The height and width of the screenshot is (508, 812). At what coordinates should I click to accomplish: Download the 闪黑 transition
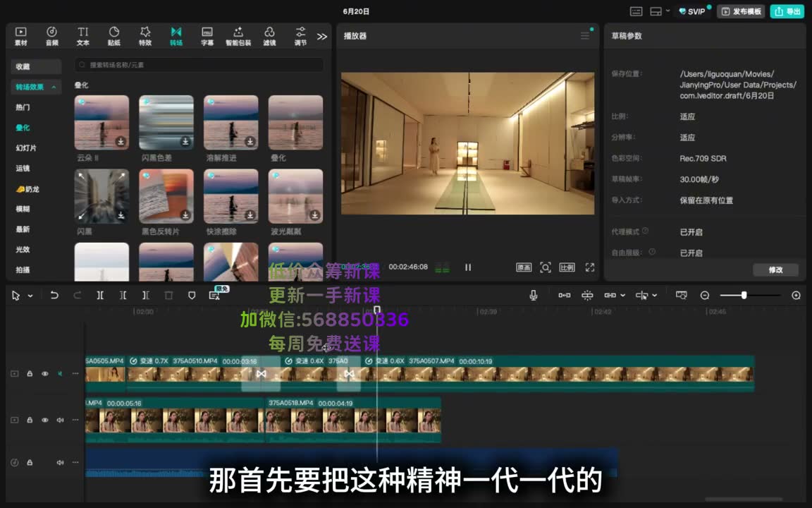click(x=121, y=215)
